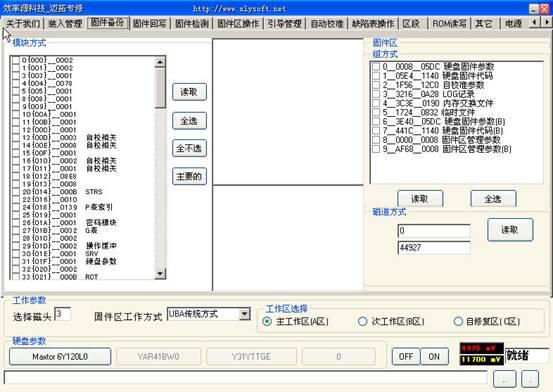
Task: Switch to 固件回写 tab
Action: [150, 24]
